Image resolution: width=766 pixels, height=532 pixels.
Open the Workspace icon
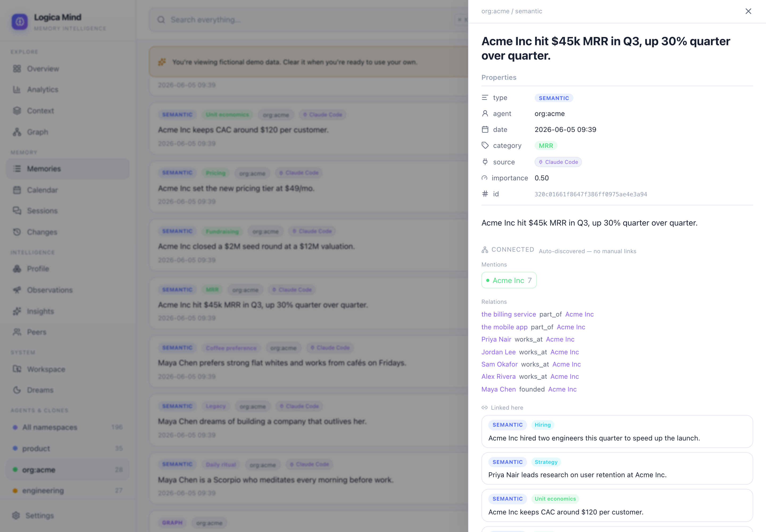[x=17, y=369]
